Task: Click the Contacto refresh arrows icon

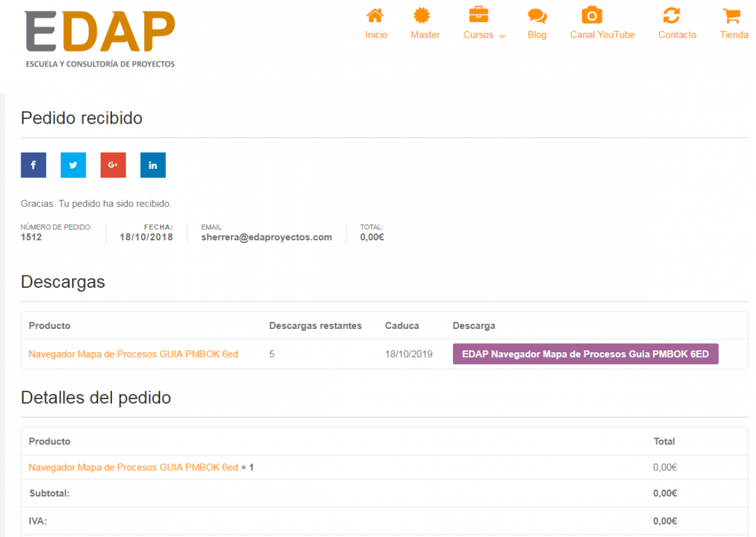Action: tap(671, 15)
